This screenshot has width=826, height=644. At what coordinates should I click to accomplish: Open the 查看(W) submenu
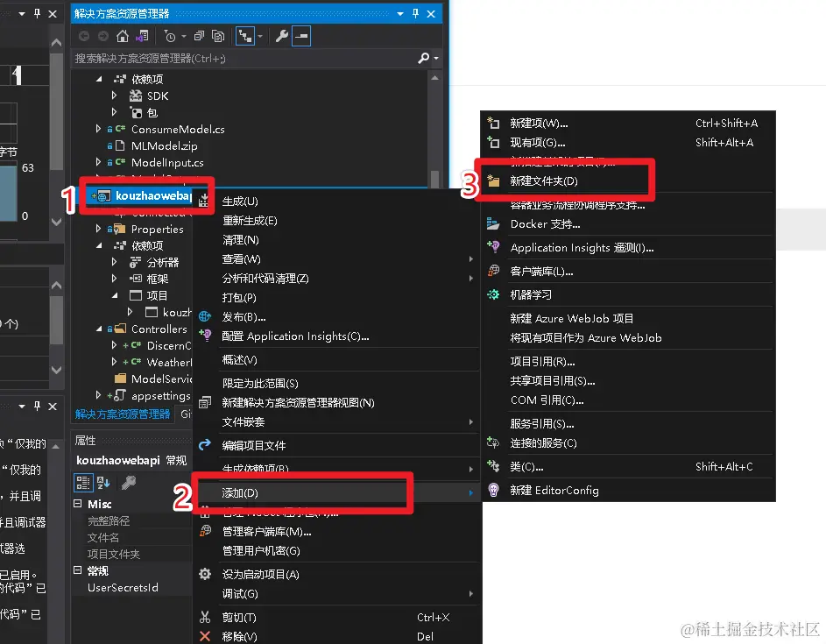[337, 259]
